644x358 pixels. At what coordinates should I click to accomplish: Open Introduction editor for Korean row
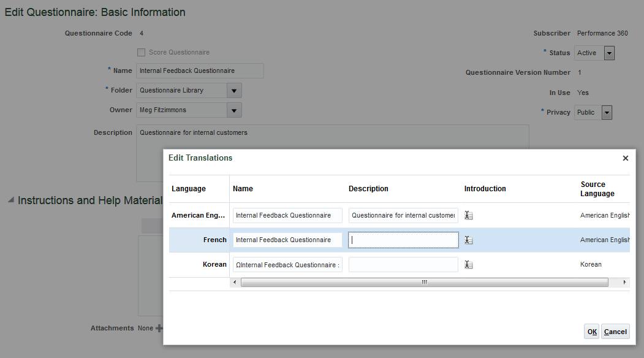[469, 265]
